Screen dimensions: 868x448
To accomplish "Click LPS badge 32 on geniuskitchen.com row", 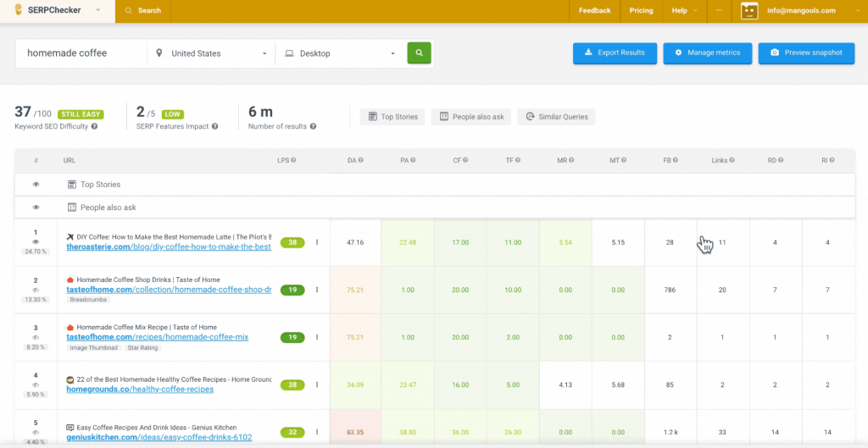I will pos(292,432).
